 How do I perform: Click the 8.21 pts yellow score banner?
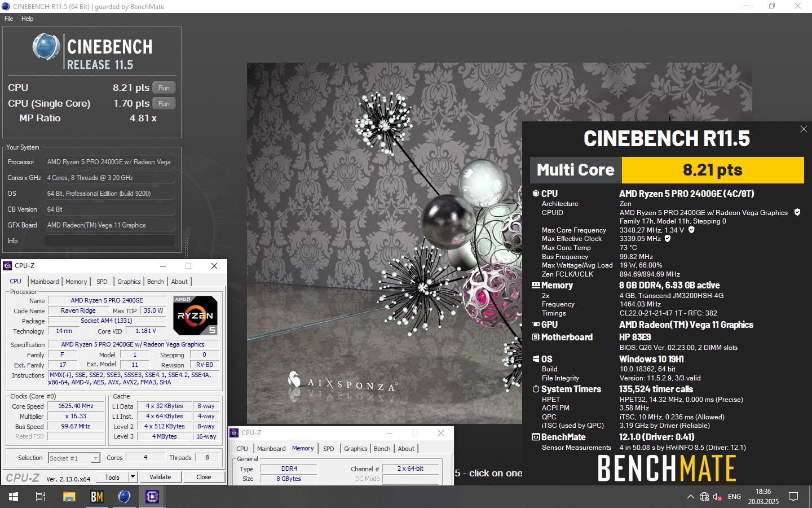pyautogui.click(x=713, y=170)
